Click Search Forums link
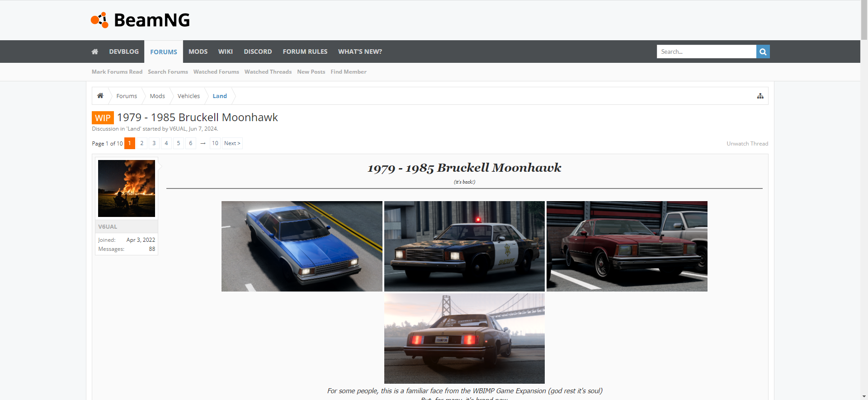Image resolution: width=868 pixels, height=400 pixels. 168,72
